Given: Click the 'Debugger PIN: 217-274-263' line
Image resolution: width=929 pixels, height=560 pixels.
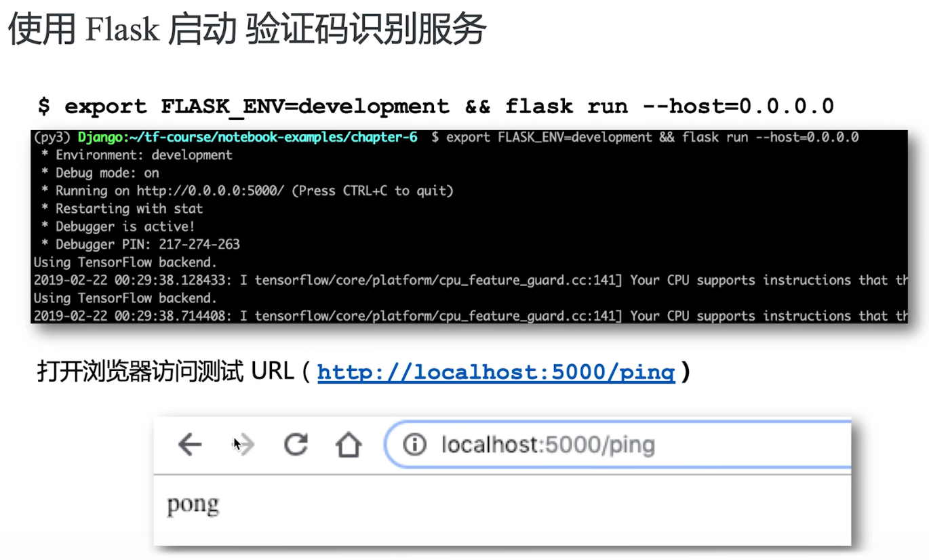Looking at the screenshot, I should click(x=140, y=244).
